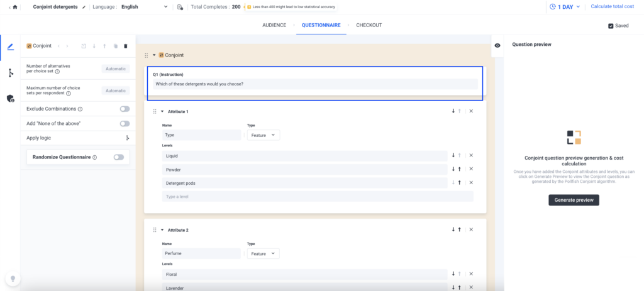The height and width of the screenshot is (291, 644).
Task: Click the Automatic value for maximum choice sets
Action: (116, 91)
